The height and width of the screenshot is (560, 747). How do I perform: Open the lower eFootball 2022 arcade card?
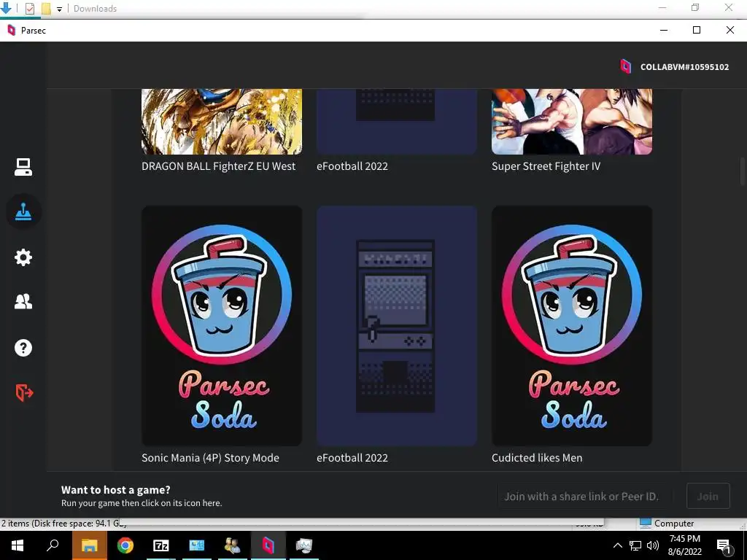point(397,326)
